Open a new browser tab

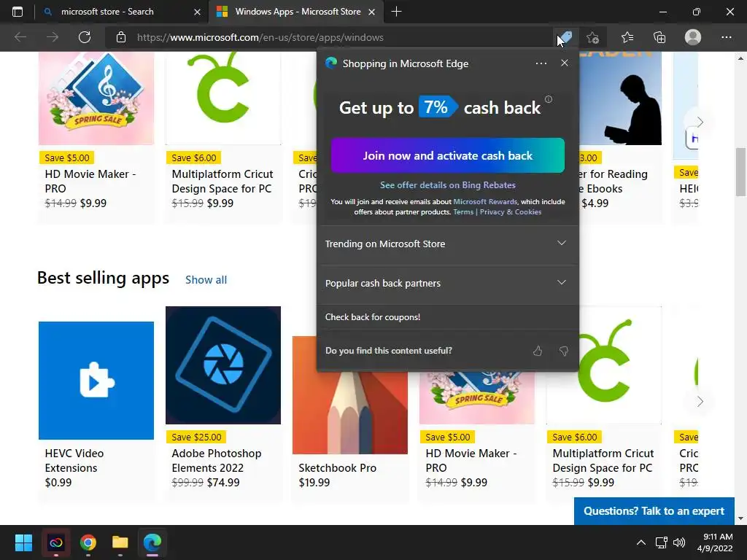pos(396,12)
